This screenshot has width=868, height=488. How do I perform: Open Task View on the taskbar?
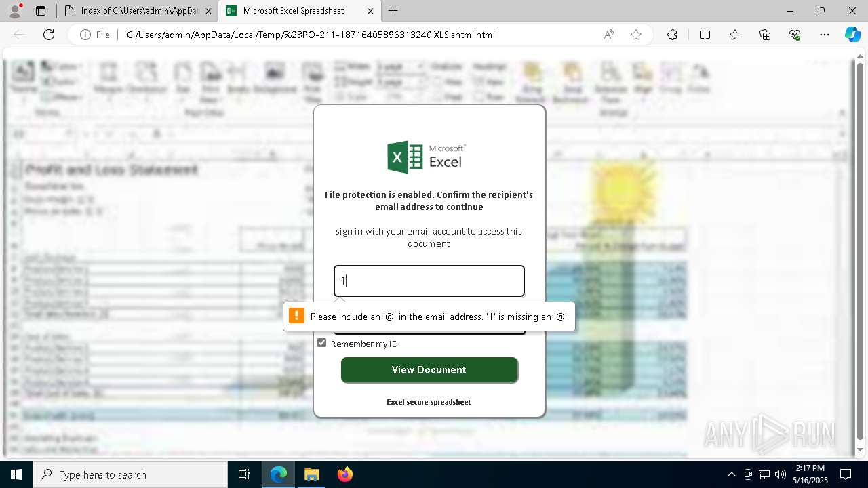[244, 474]
